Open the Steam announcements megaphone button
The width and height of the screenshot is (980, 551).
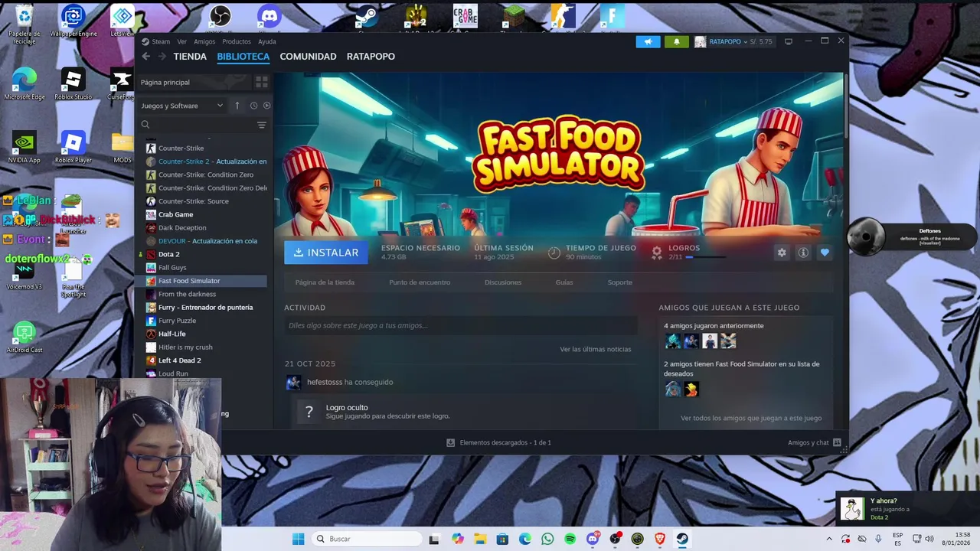(x=648, y=41)
